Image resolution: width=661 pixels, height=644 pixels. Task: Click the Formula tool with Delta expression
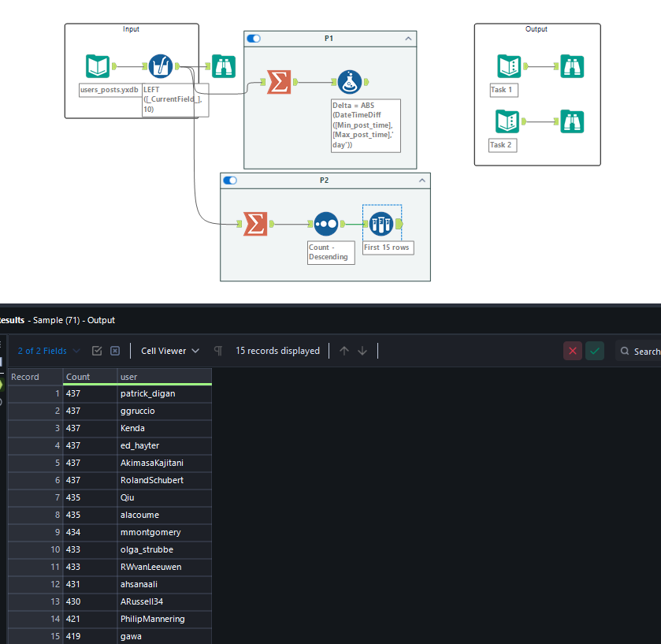pyautogui.click(x=350, y=82)
